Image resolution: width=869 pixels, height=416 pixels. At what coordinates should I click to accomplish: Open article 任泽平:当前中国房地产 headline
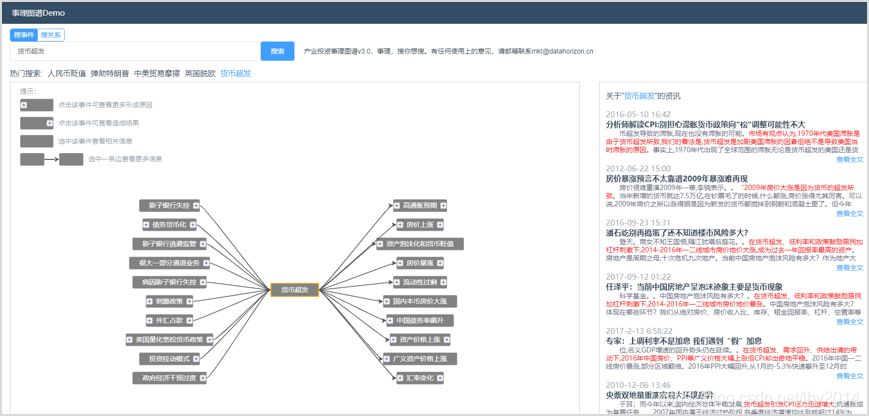click(694, 286)
